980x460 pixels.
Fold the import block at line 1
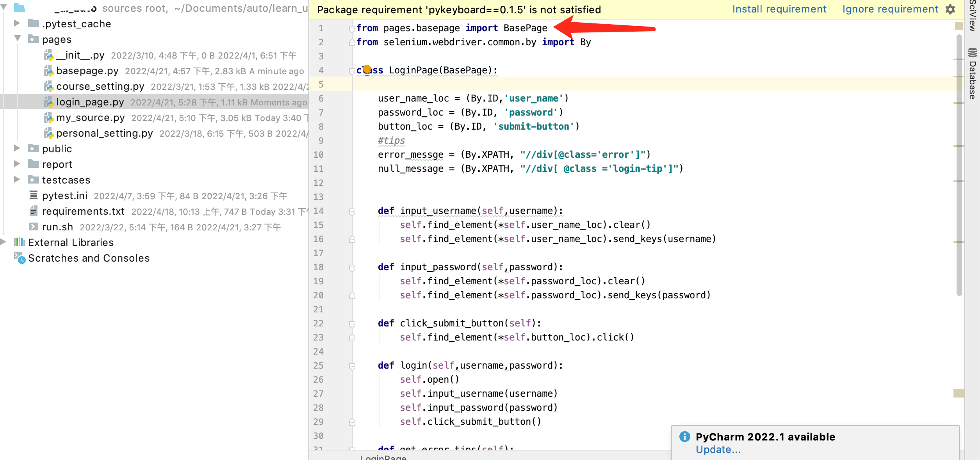352,29
